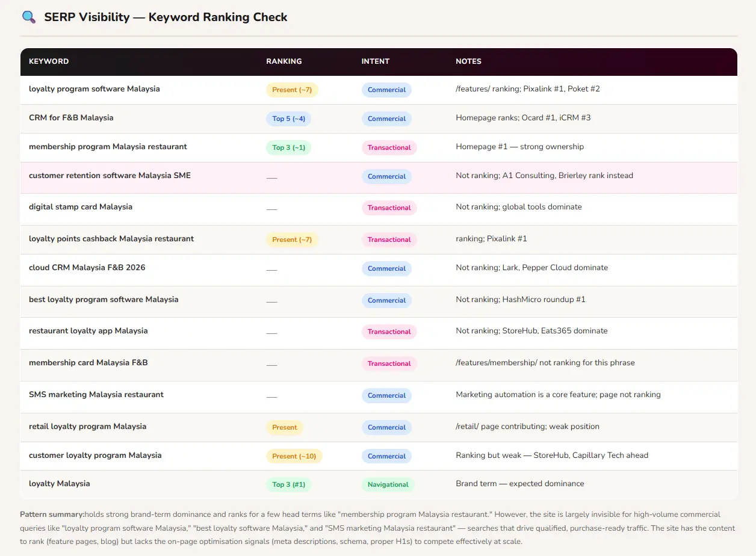Select keyword 'loyalty points cashback Malaysia restaurant'
Image resolution: width=756 pixels, height=556 pixels.
[111, 239]
